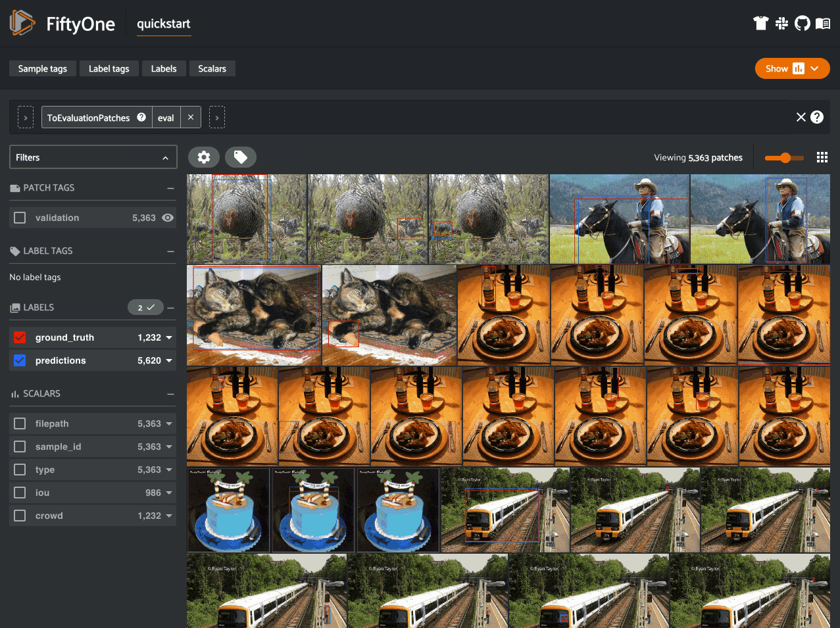Collapse the Labels section
The image size is (840, 628).
tap(170, 308)
